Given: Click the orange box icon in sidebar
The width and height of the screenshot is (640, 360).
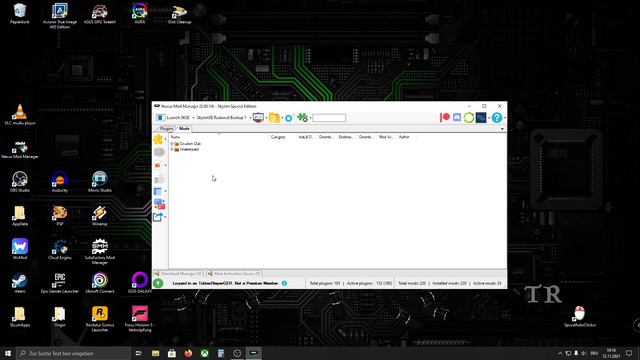Looking at the screenshot, I should coord(158,165).
